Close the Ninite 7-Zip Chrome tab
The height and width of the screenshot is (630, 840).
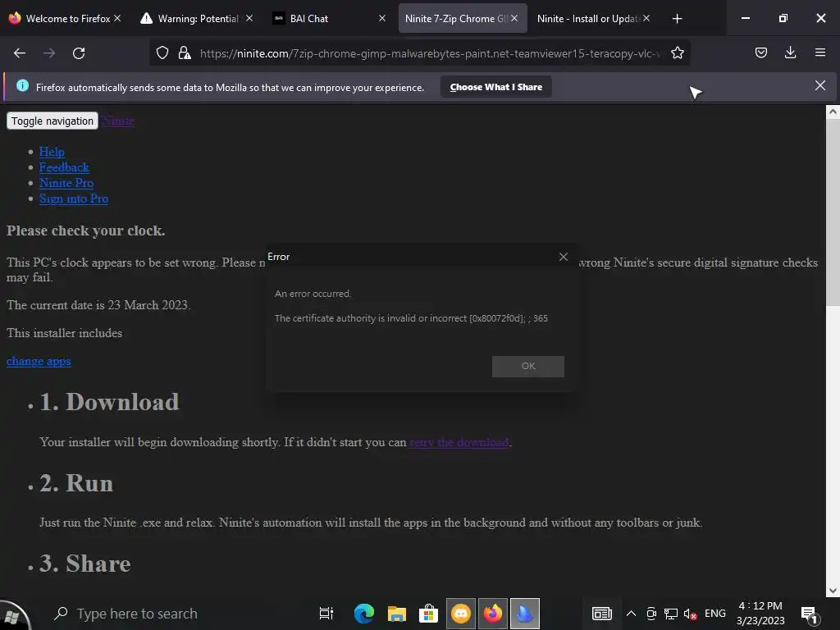(x=514, y=18)
